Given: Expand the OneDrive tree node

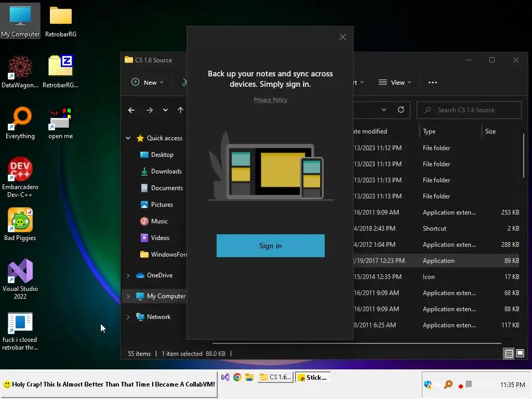Looking at the screenshot, I should click(x=128, y=275).
